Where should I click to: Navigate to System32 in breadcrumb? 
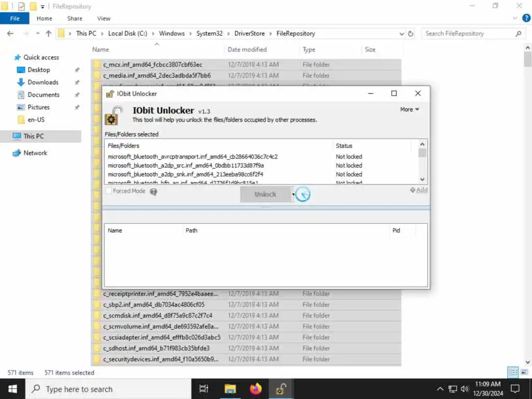(x=209, y=33)
